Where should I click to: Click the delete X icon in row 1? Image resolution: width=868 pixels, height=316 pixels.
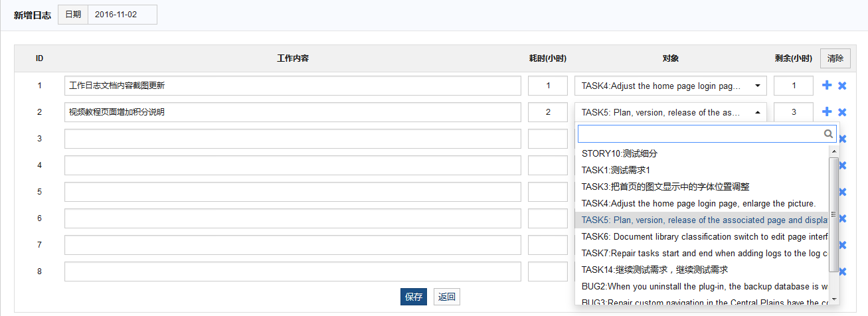(842, 86)
